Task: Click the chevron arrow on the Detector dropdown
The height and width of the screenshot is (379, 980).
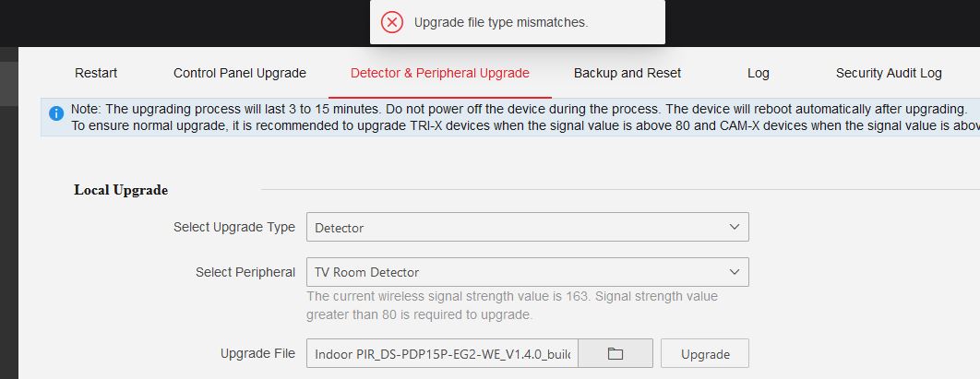Action: click(x=735, y=227)
